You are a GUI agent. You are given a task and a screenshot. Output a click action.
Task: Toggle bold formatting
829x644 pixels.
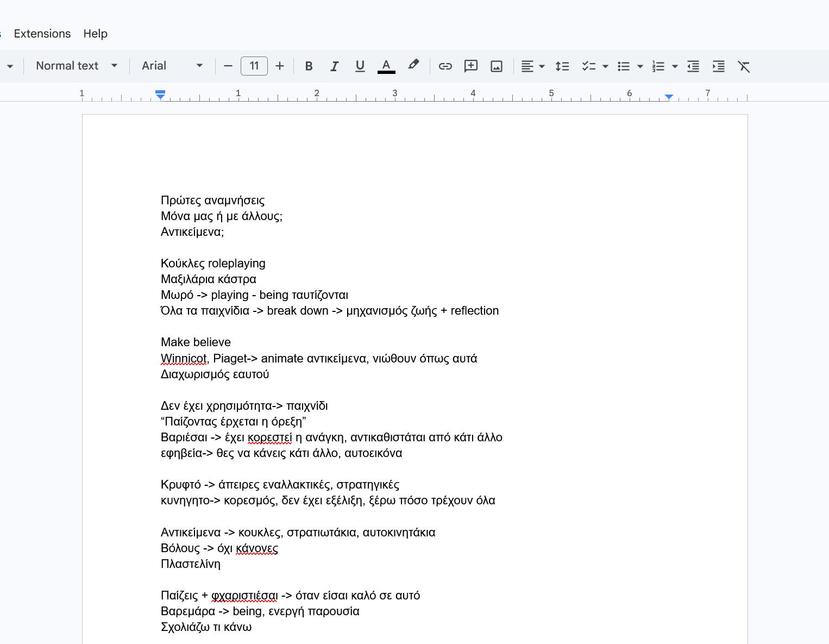coord(309,66)
